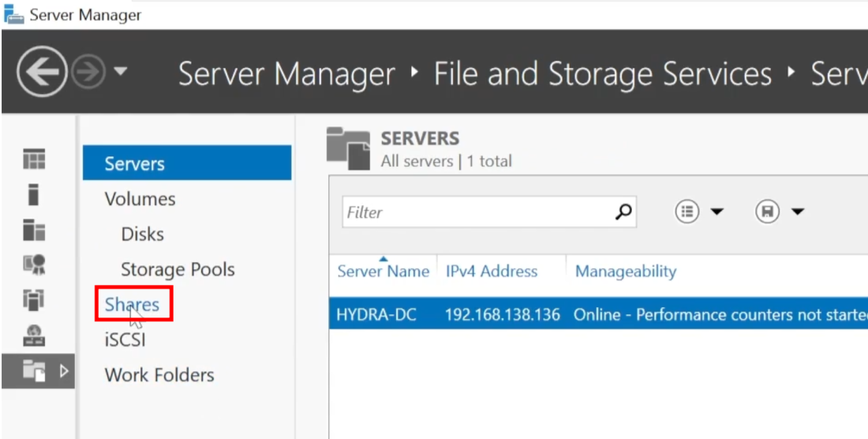Open Local Server from the sidebar icon
The height and width of the screenshot is (439, 868).
[34, 195]
